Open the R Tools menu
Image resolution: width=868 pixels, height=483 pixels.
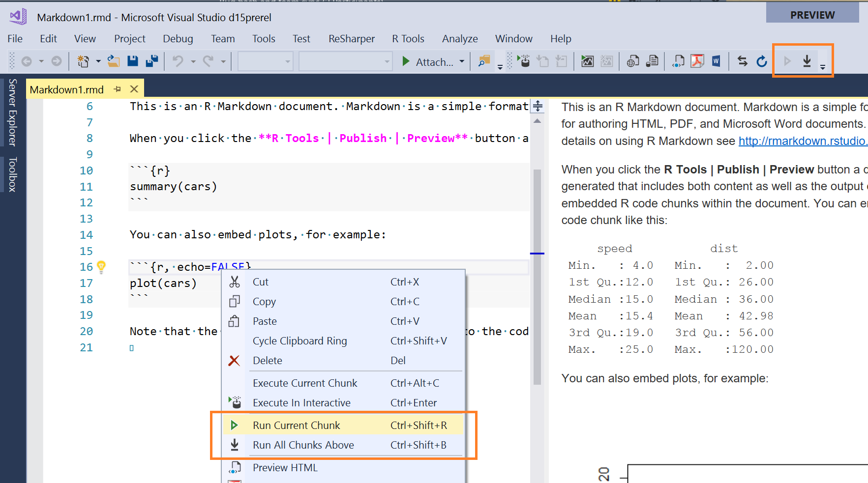pos(408,38)
